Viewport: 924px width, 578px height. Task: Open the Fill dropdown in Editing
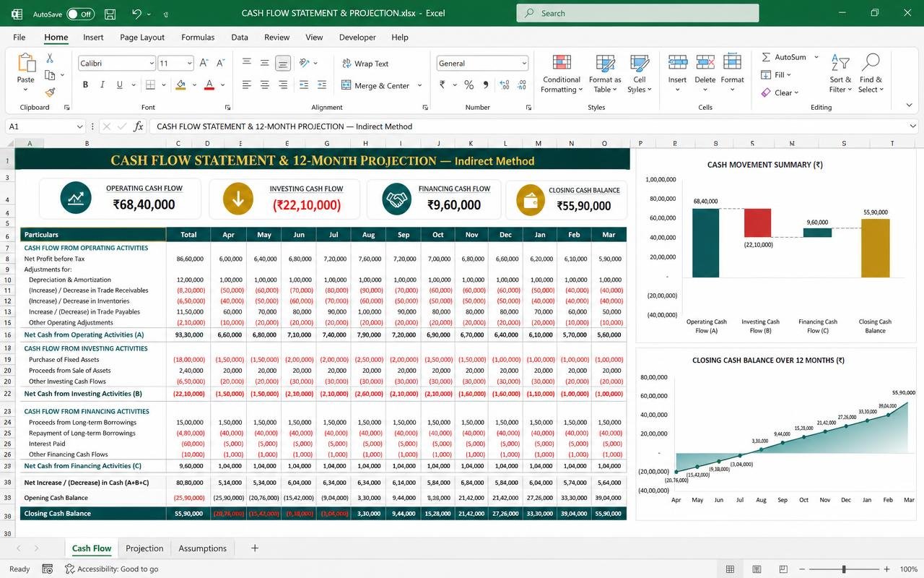pos(776,74)
